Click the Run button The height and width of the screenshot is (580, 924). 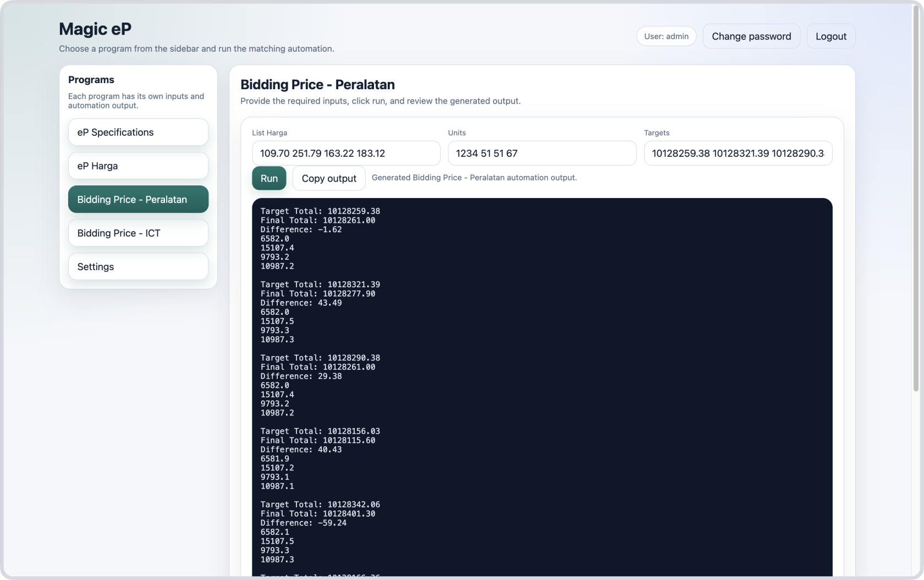coord(269,178)
